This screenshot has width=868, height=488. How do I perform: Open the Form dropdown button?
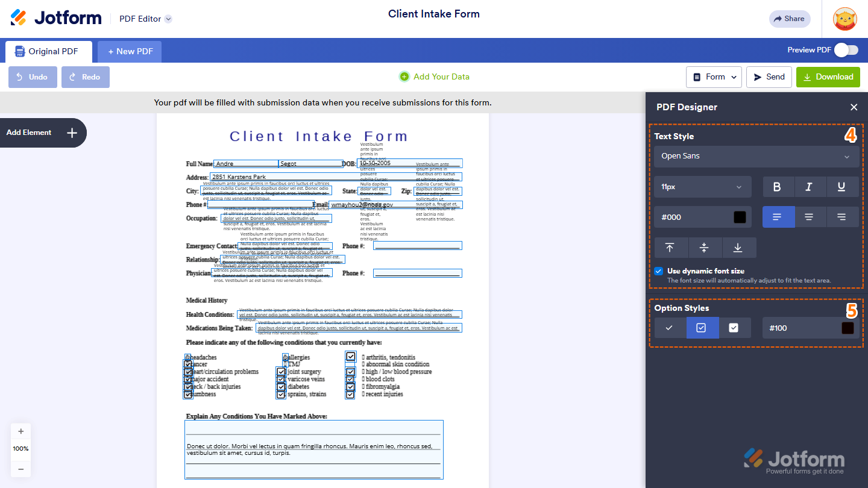coord(714,77)
